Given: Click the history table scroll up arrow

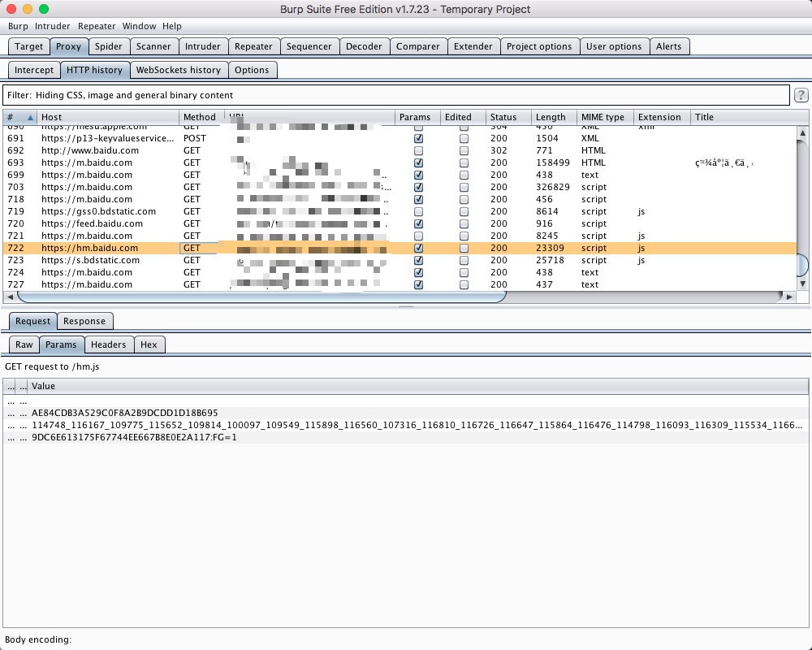Looking at the screenshot, I should tap(803, 133).
